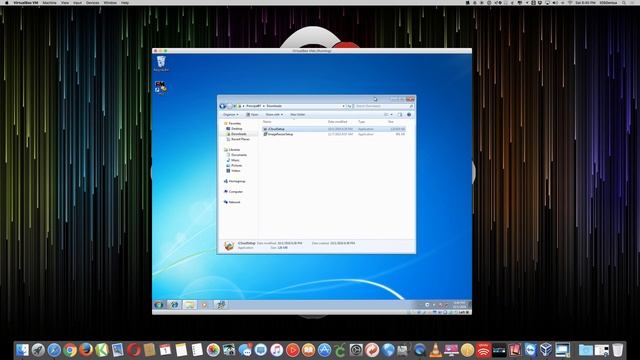
Task: Focus the Search Downloads field
Action: (x=384, y=106)
